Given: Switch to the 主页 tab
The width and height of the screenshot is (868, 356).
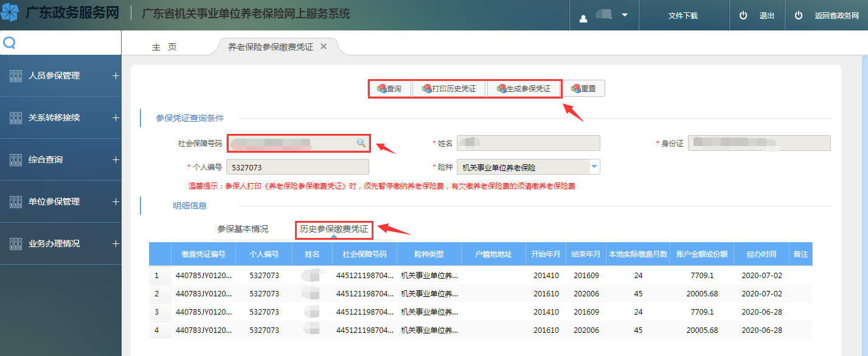Looking at the screenshot, I should 164,47.
